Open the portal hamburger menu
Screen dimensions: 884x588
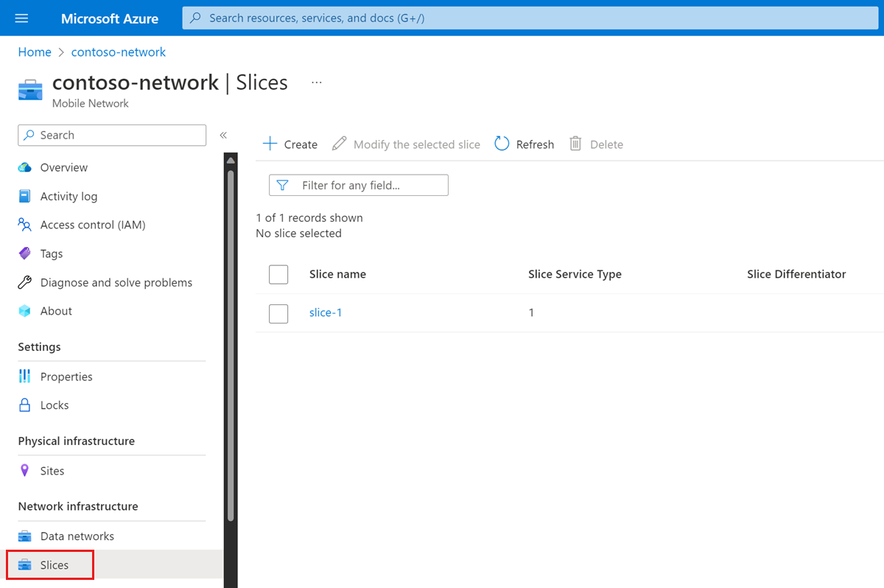(x=20, y=18)
